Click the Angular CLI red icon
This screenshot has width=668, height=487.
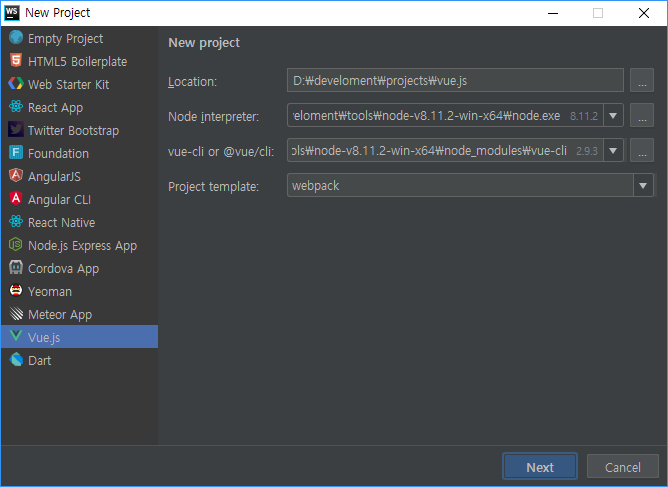click(x=16, y=199)
